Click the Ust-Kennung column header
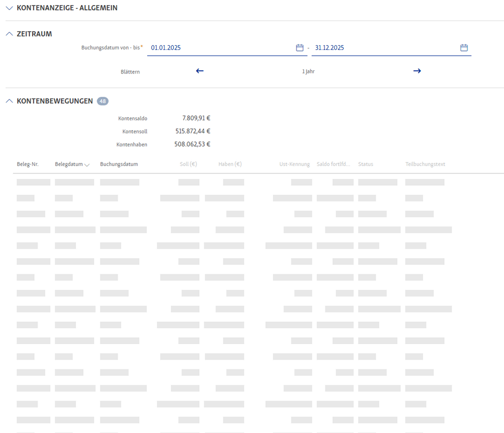Screen dimensions: 504x433 [x=294, y=164]
